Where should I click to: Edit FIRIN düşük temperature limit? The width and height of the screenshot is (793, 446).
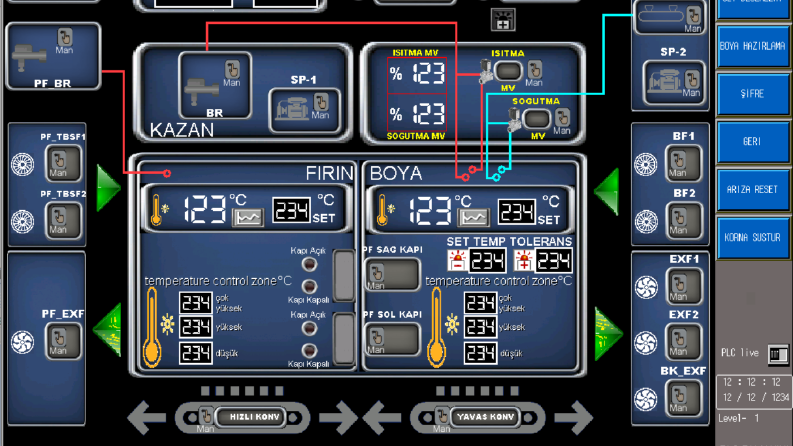click(x=196, y=353)
